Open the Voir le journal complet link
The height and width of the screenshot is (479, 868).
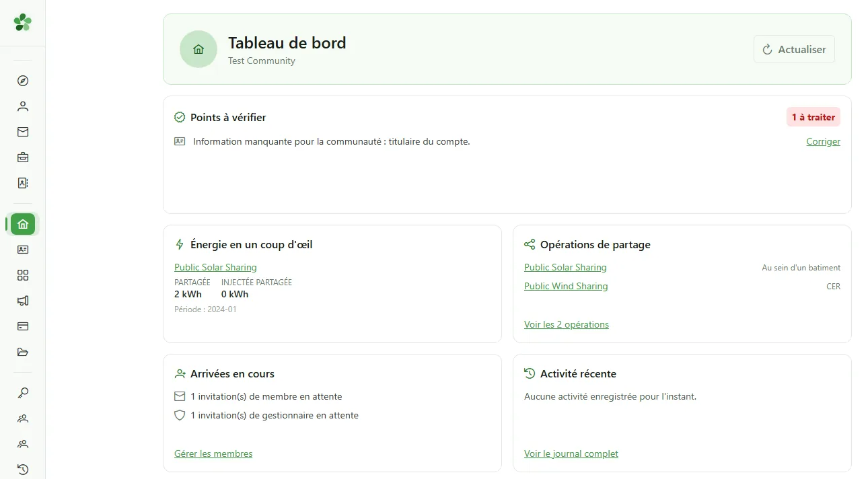[x=571, y=453]
